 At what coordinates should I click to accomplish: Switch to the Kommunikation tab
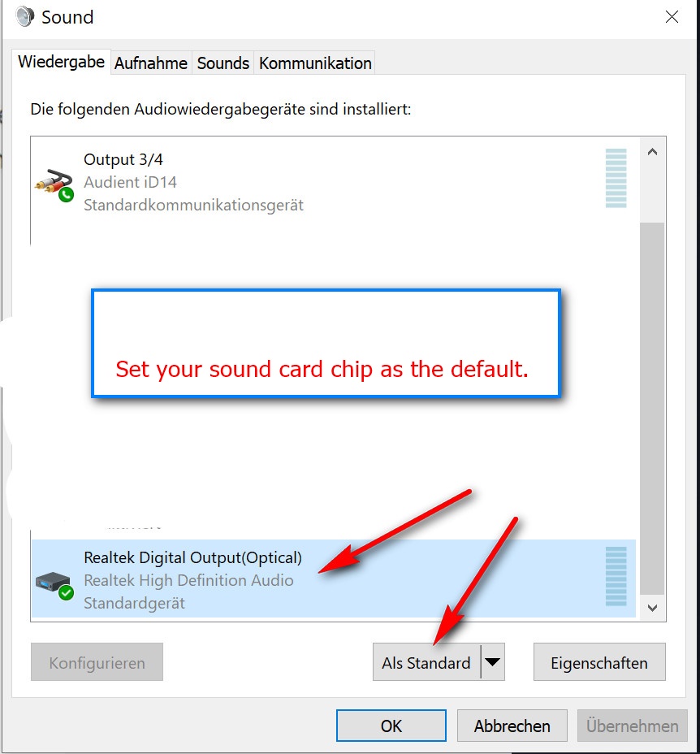(315, 63)
